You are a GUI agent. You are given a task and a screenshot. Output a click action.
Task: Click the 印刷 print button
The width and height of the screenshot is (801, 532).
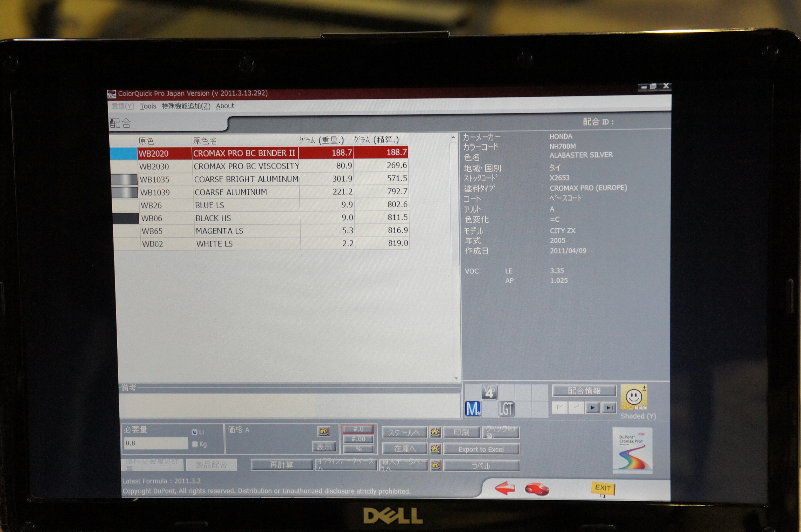tap(461, 433)
